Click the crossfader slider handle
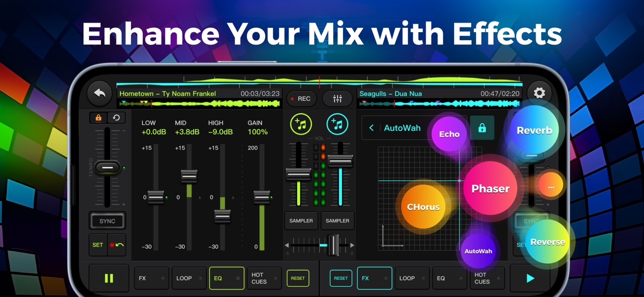Image resolution: width=644 pixels, height=297 pixels. [334, 245]
